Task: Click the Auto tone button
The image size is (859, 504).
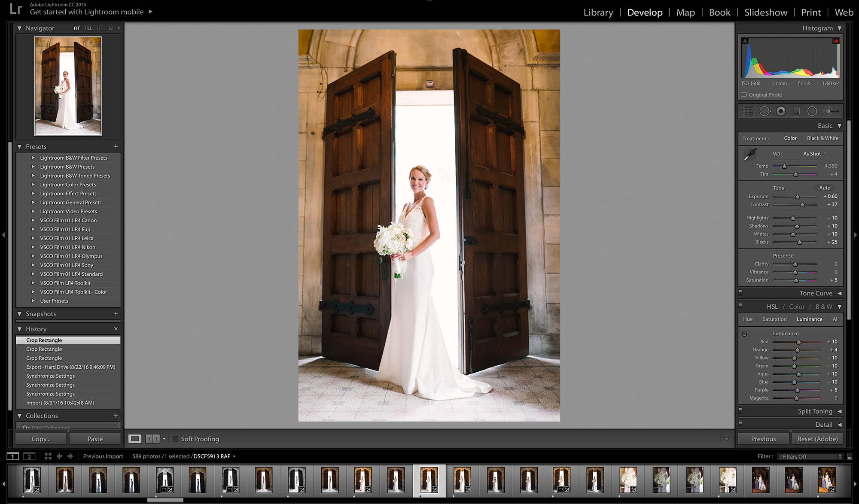Action: coord(825,188)
